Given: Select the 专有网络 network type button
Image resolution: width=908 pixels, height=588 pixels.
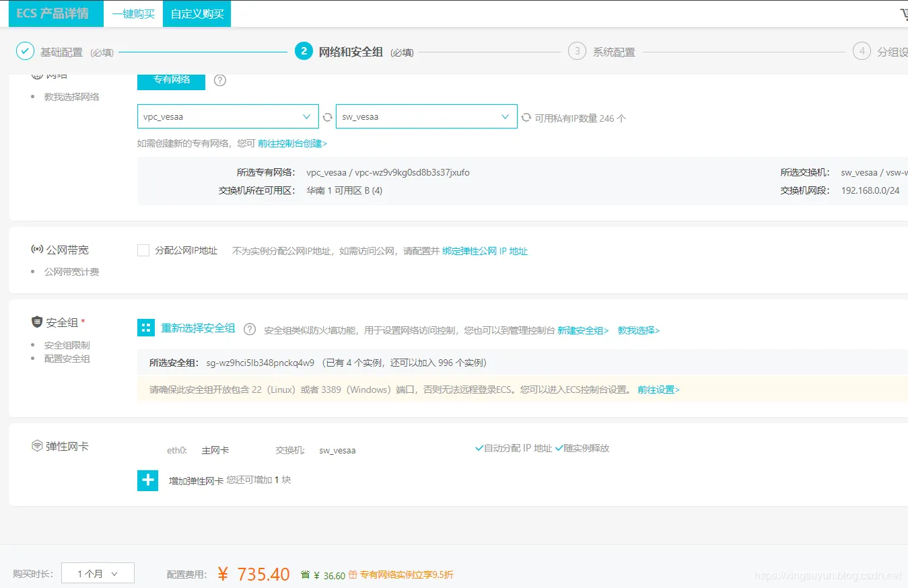Looking at the screenshot, I should coord(172,80).
